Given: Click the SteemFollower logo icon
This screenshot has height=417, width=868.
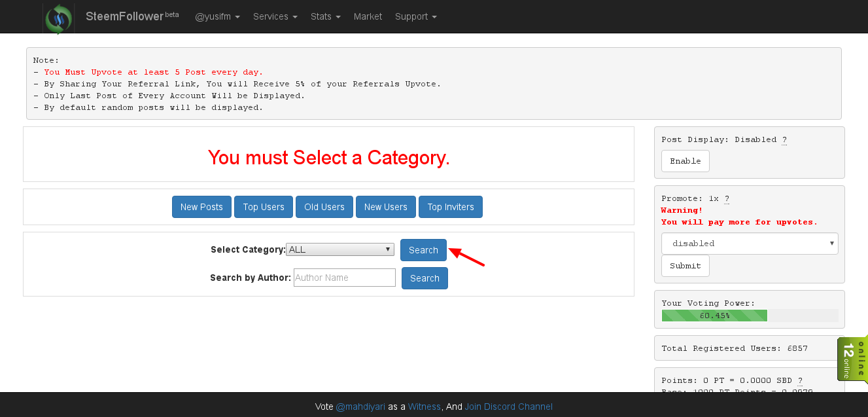Looking at the screenshot, I should [x=58, y=16].
